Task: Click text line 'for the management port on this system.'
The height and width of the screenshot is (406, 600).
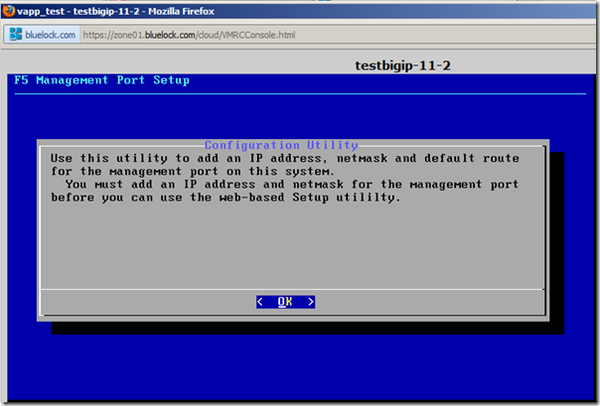Action: (192, 171)
